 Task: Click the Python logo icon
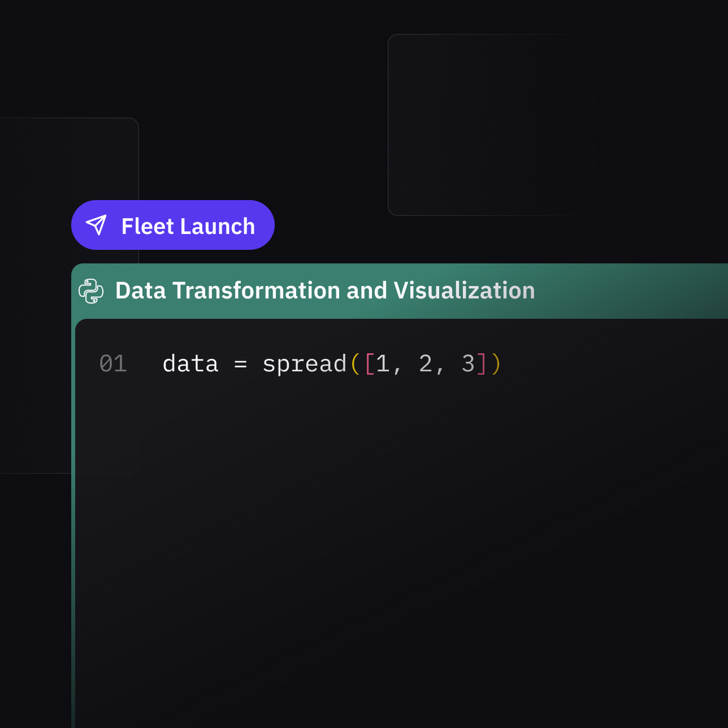coord(91,291)
